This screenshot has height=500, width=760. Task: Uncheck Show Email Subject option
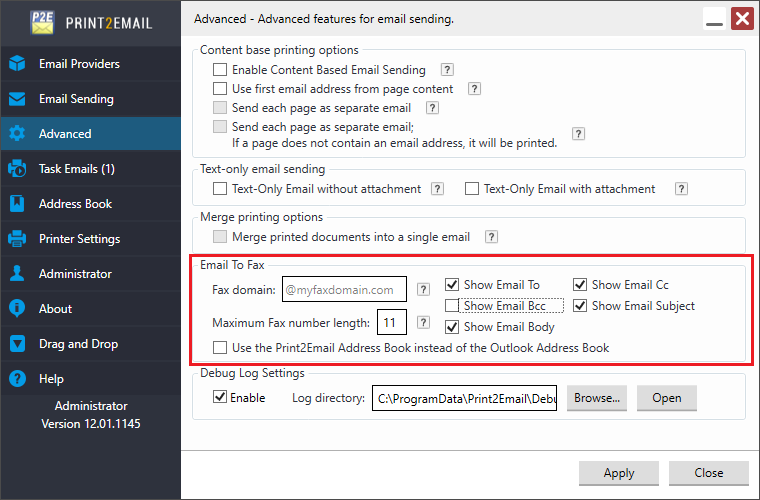[x=580, y=305]
